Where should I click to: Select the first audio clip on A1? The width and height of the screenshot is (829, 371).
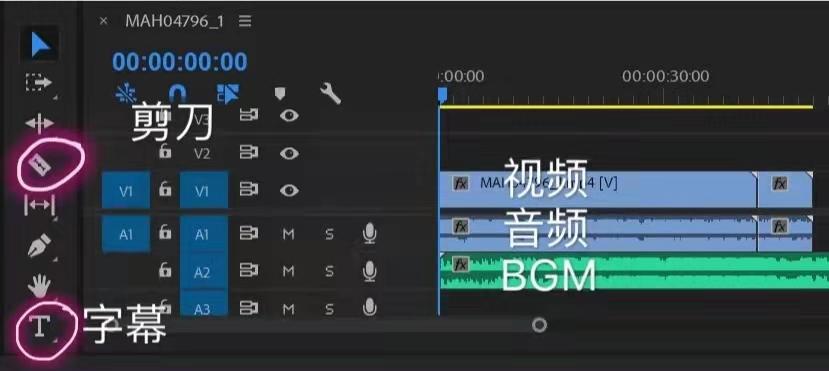[598, 234]
